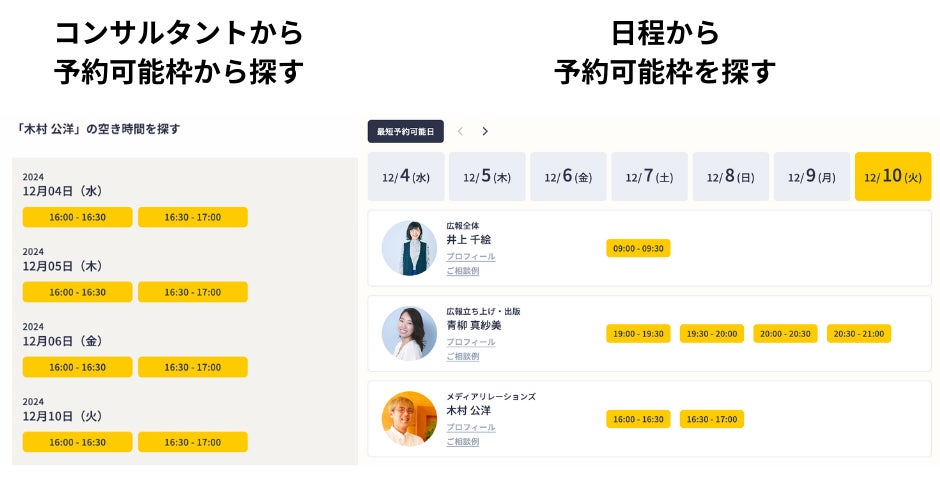Viewport: 940px width, 485px height.
Task: Choose the 12/6 (金) date tab
Action: point(568,177)
